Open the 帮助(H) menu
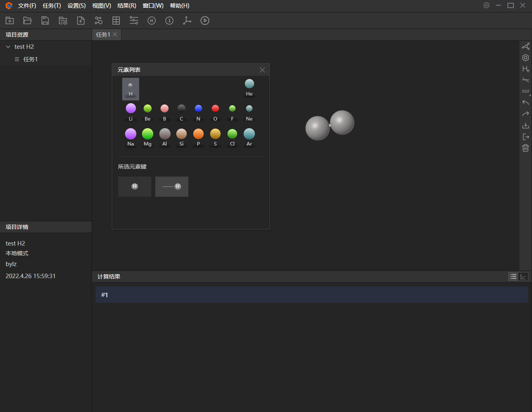532x412 pixels. coord(179,6)
